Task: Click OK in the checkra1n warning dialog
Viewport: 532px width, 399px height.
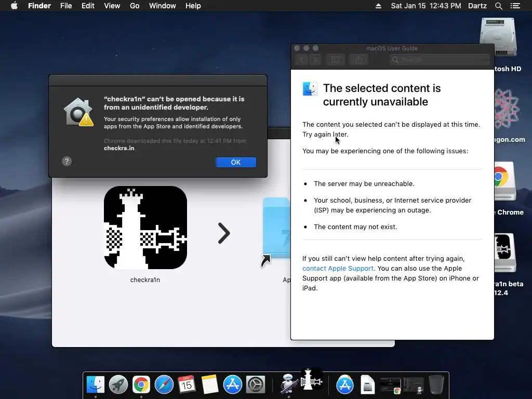Action: click(236, 162)
